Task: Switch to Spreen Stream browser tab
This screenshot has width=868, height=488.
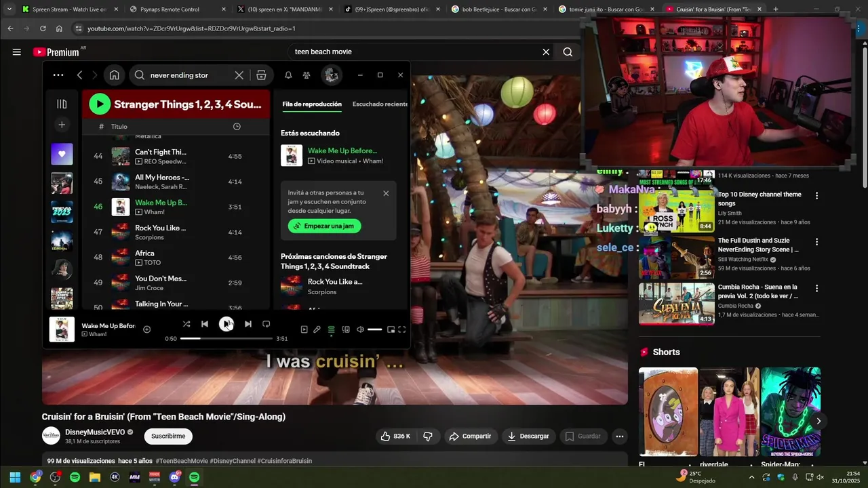Action: [x=69, y=9]
